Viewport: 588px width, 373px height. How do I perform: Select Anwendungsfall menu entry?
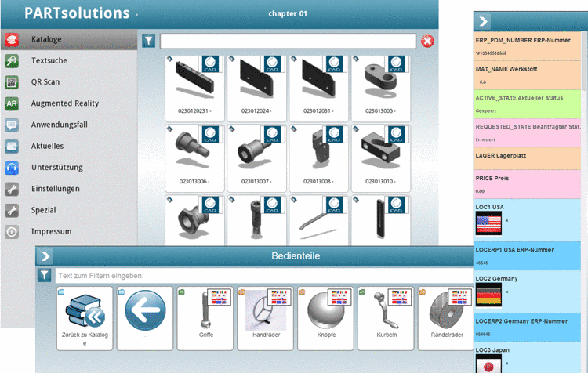coord(69,125)
